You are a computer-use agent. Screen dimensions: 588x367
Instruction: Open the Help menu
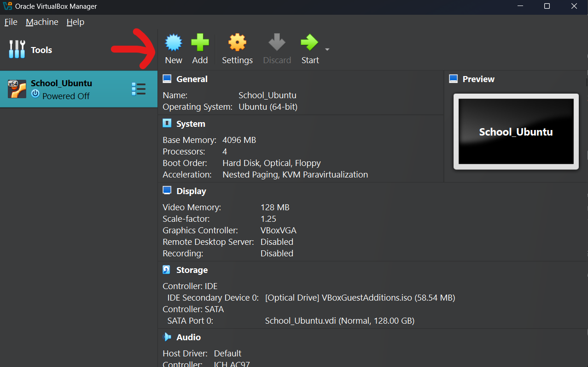pyautogui.click(x=76, y=22)
